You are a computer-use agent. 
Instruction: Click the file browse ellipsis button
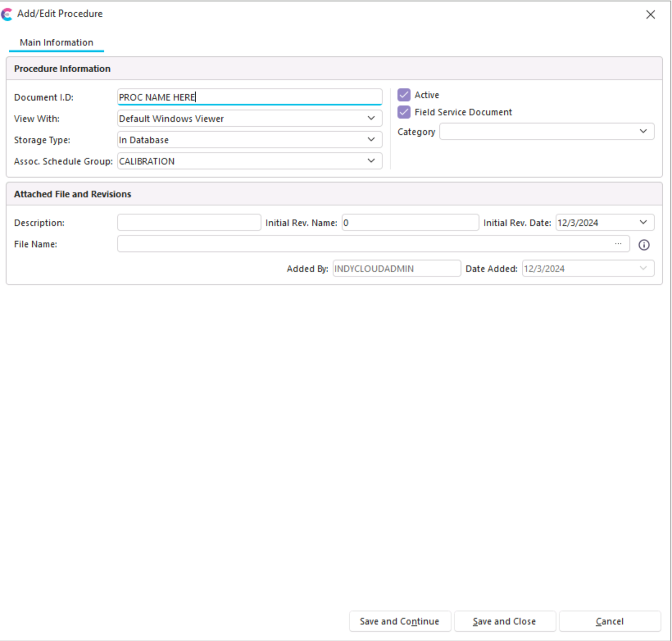[618, 244]
